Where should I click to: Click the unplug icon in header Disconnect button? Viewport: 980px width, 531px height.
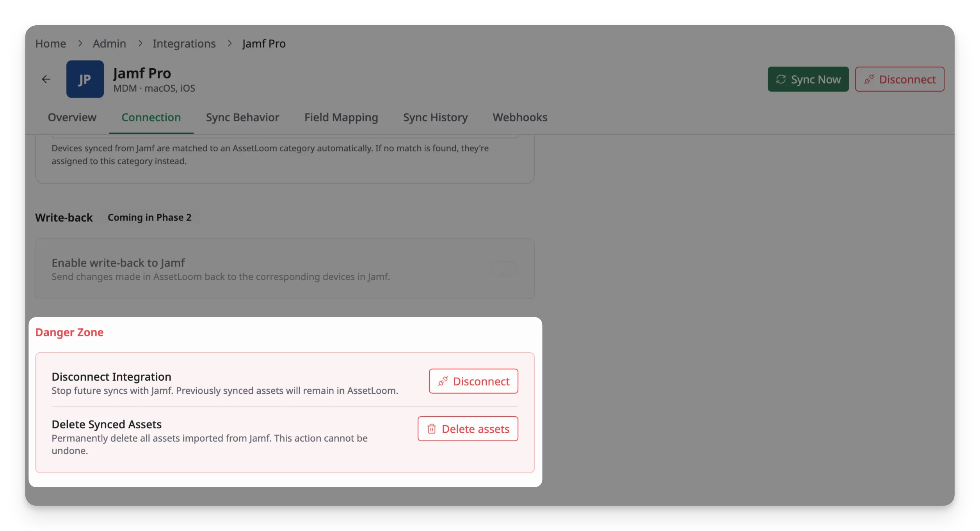point(869,79)
